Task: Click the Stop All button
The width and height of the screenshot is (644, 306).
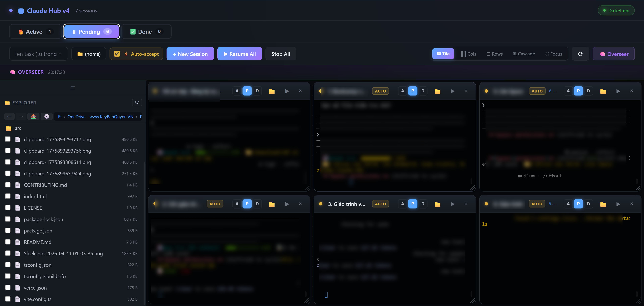Action: (x=281, y=54)
